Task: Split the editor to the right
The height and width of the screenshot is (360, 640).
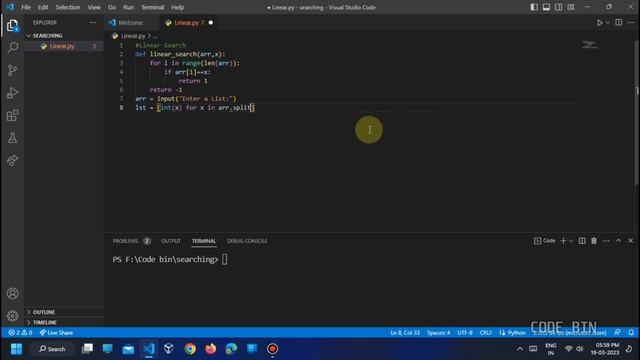Action: (619, 22)
